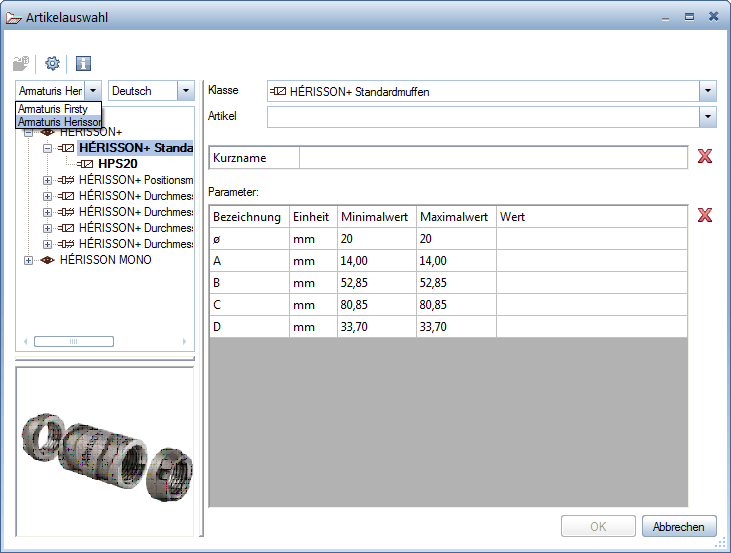The image size is (731, 553).
Task: Click the HÉRISSON MONO node icon
Action: click(48, 260)
